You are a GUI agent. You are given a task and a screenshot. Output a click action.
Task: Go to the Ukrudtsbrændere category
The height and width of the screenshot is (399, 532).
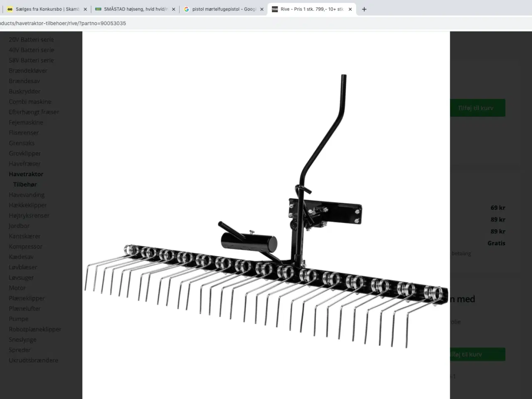[x=34, y=360]
